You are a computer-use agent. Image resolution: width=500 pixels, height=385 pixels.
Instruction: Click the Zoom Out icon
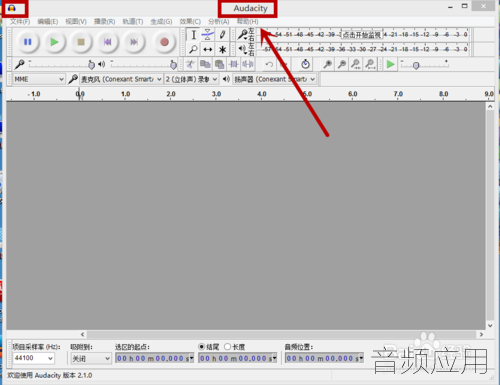[342, 64]
